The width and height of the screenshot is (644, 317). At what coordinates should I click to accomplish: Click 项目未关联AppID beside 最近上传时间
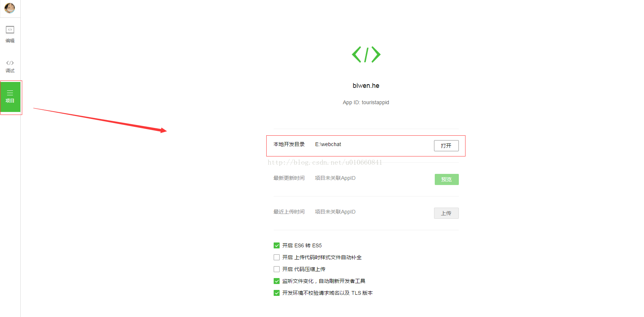335,212
